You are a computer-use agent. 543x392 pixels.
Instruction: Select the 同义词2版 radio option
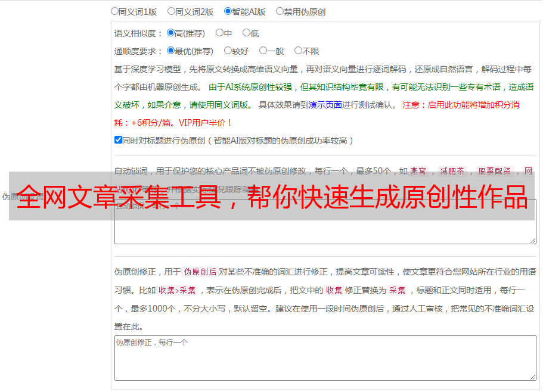tap(171, 11)
